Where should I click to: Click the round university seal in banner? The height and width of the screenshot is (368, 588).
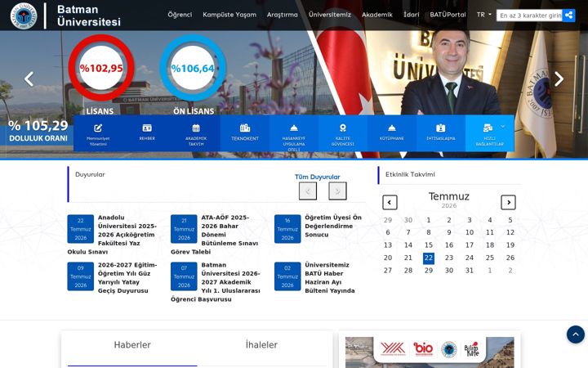point(449,349)
